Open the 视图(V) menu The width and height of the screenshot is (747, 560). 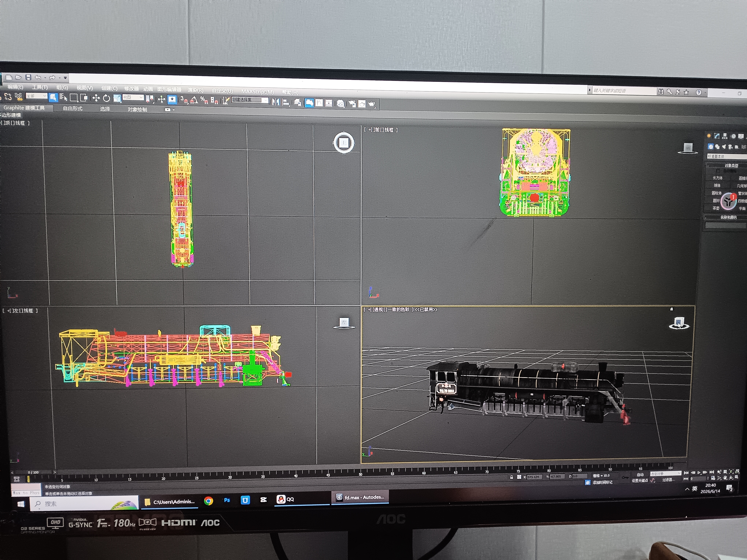pos(84,88)
